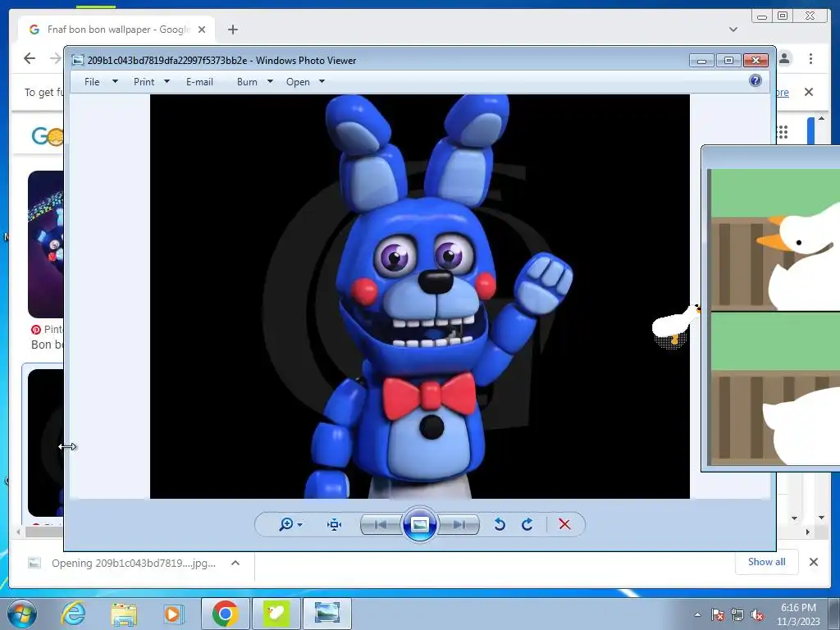Expand the Print dropdown arrow
The width and height of the screenshot is (840, 630).
pyautogui.click(x=167, y=81)
